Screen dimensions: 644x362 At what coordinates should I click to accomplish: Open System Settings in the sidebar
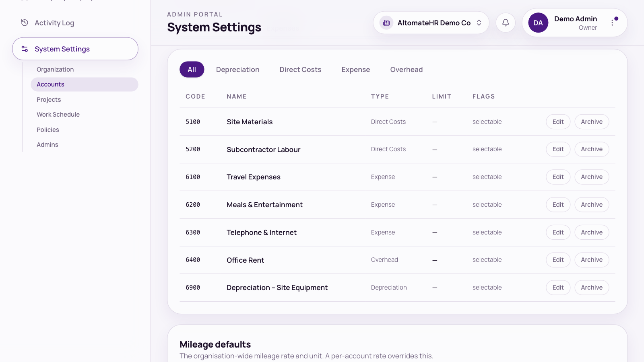[x=75, y=49]
